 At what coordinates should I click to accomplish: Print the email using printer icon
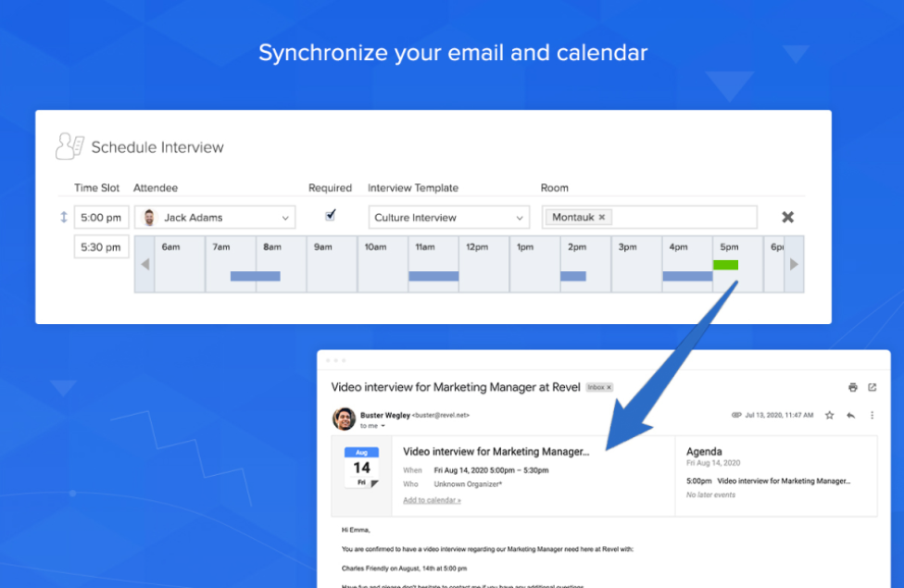point(852,387)
